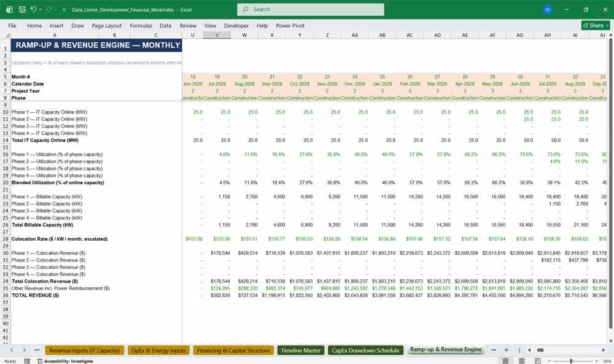Click the Redo icon
The image size is (614, 364).
tap(49, 9)
